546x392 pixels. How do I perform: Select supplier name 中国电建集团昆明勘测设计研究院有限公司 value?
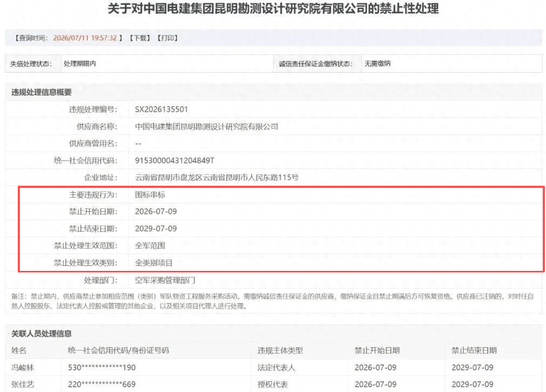tap(206, 127)
